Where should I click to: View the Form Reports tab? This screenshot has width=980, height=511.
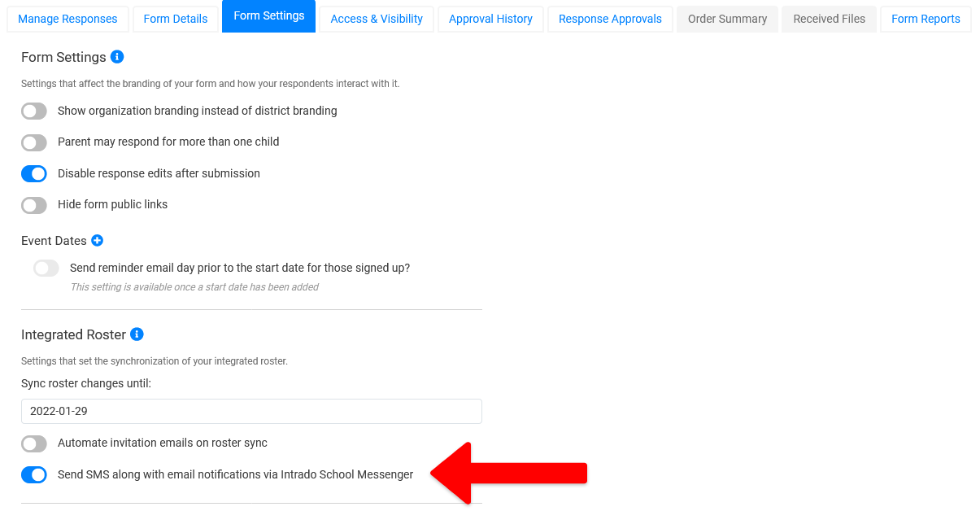click(926, 19)
